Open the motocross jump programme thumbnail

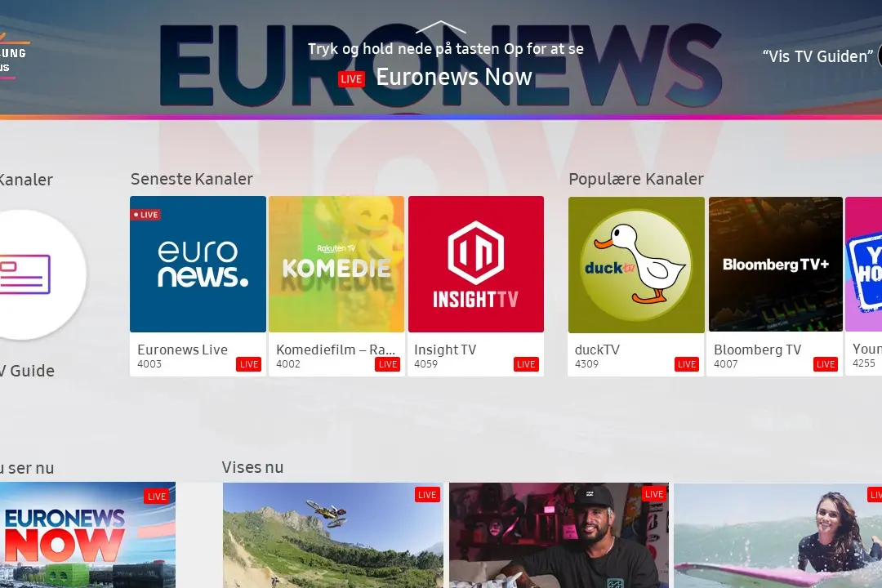333,535
